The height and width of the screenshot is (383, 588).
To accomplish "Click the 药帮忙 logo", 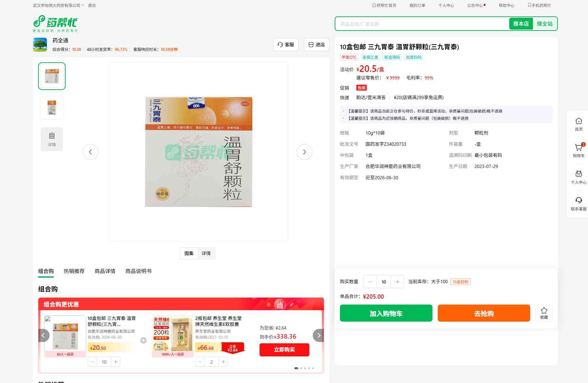I will pos(55,23).
